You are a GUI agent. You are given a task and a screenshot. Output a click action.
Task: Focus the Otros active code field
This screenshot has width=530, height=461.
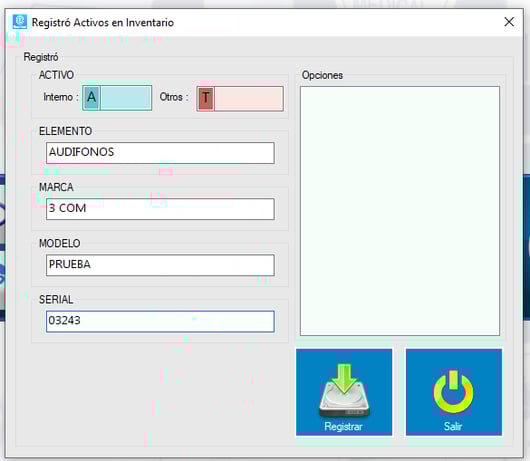tap(249, 98)
